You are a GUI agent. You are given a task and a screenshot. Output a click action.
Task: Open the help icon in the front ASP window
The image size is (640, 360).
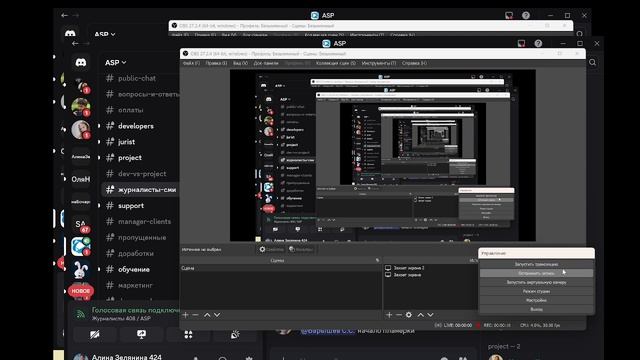tap(538, 43)
